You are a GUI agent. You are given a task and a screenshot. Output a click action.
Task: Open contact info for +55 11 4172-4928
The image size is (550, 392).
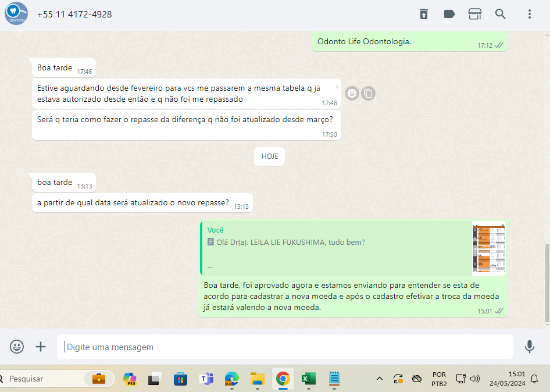point(74,15)
